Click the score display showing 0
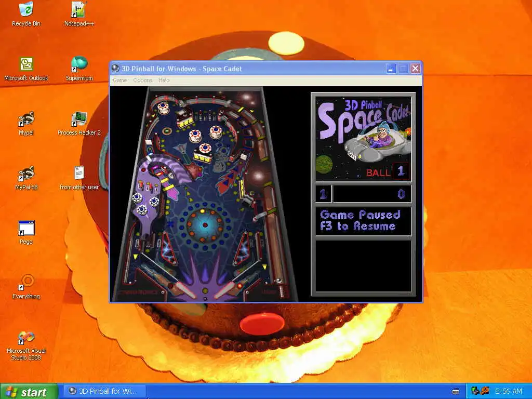The height and width of the screenshot is (399, 532). tap(372, 194)
